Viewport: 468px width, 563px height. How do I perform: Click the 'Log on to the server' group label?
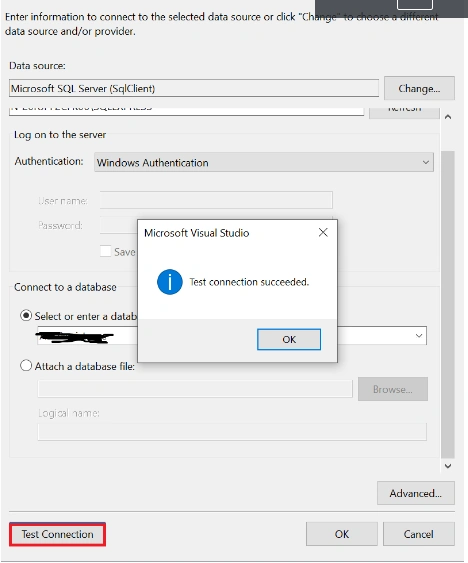click(x=60, y=135)
